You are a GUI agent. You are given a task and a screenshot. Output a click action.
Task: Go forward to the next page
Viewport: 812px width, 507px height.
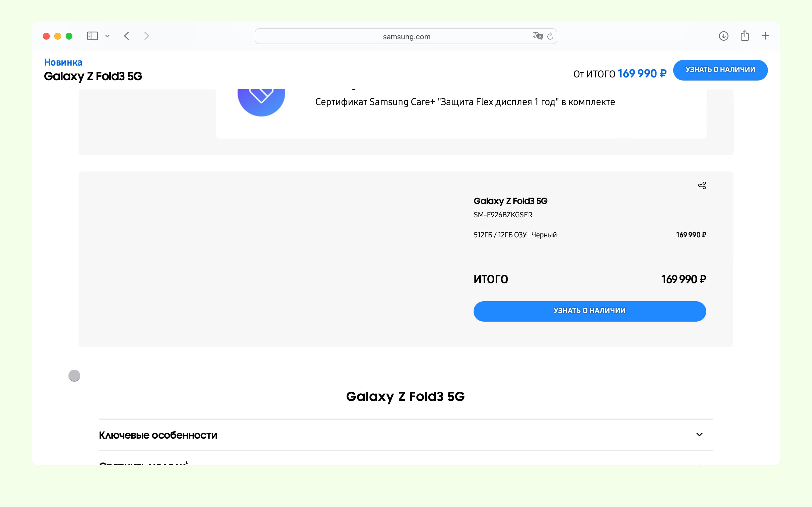point(146,36)
